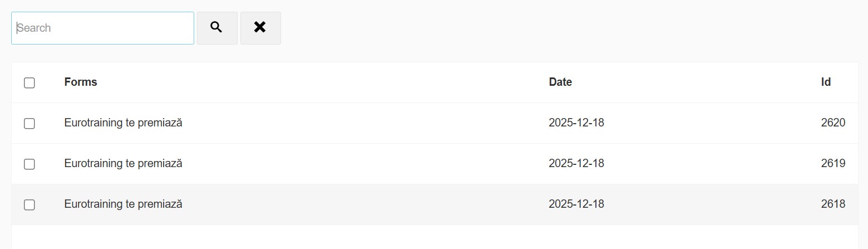Open form name in entry 2618 row

[123, 204]
